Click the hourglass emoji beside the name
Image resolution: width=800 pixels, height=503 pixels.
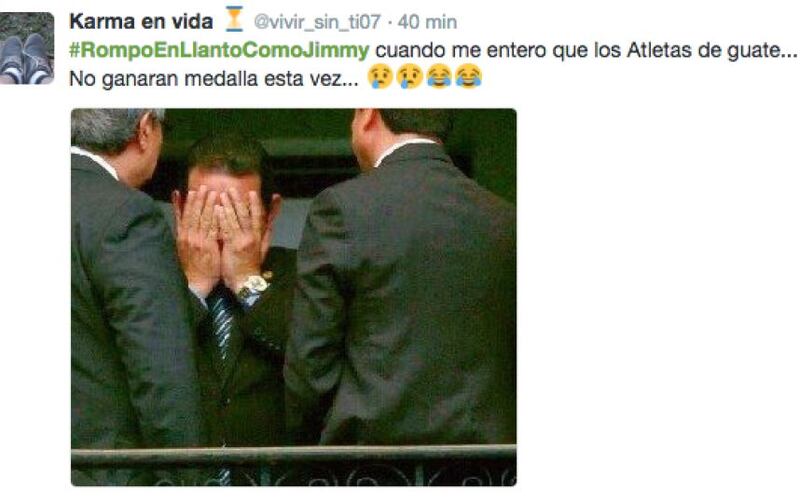click(x=234, y=19)
